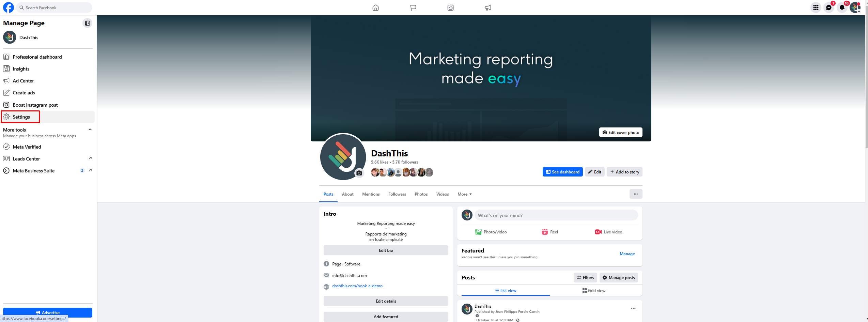Viewport: 868px width, 322px height.
Task: Open the posts Filters button
Action: (x=585, y=278)
